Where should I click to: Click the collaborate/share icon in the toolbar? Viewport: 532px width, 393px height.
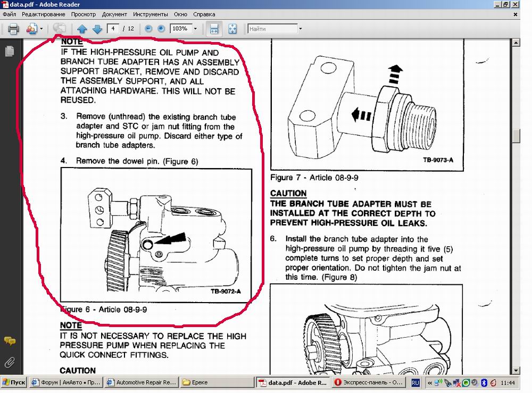click(31, 29)
